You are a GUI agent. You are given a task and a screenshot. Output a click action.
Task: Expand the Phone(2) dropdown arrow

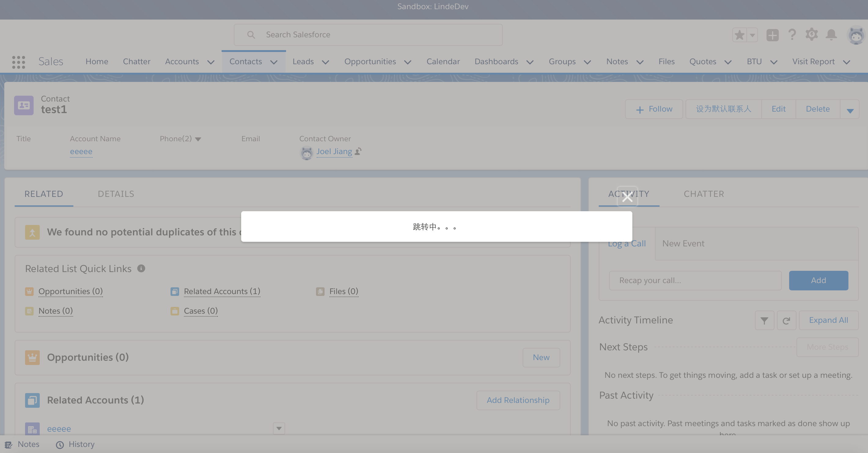pos(198,139)
